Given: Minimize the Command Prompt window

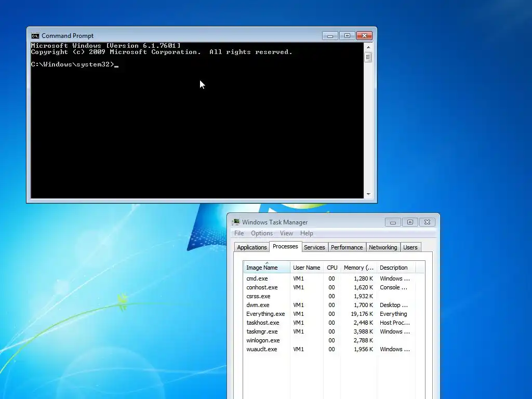Looking at the screenshot, I should pos(330,36).
